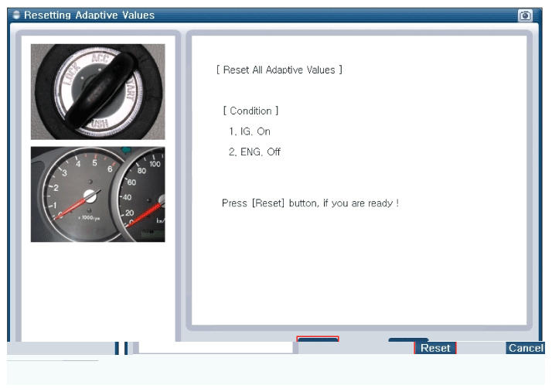
Task: Click the 'Reset All Adaptive Values' heading
Action: [x=278, y=70]
